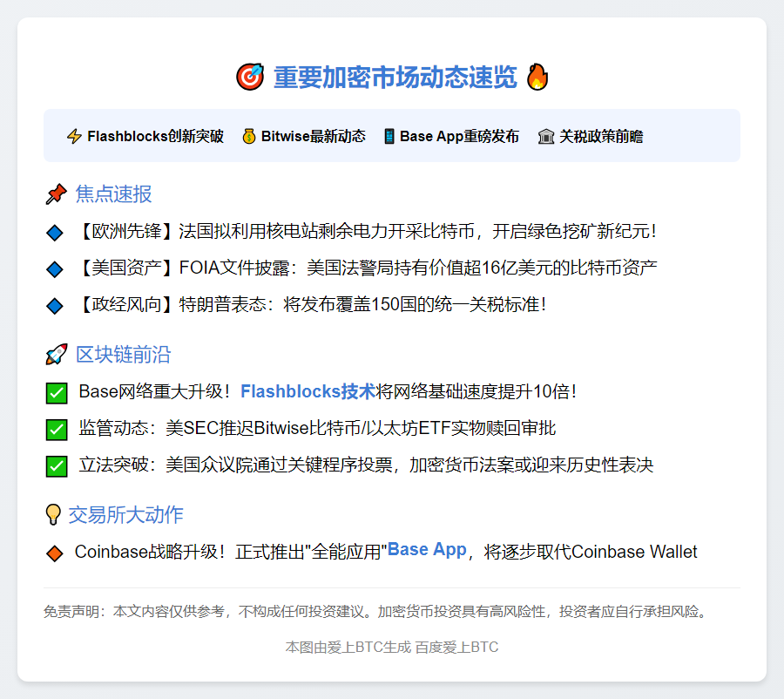Click the orange diamond before Coinbase战略升级
The width and height of the screenshot is (784, 699).
[55, 553]
